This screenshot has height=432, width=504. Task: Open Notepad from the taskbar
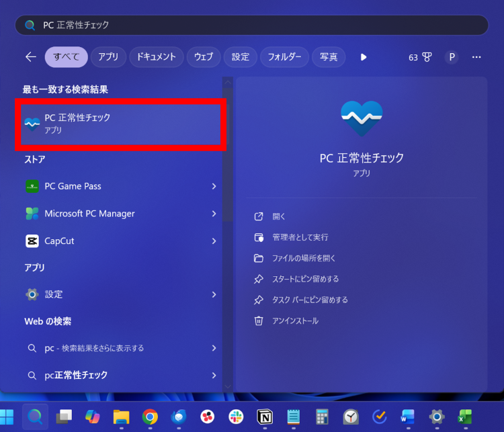[x=294, y=417]
